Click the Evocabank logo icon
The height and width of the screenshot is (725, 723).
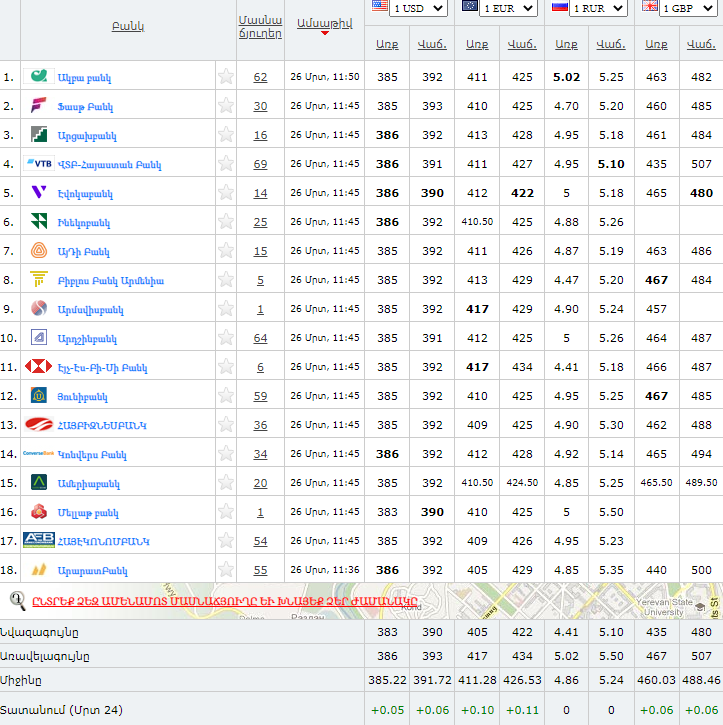(x=39, y=192)
